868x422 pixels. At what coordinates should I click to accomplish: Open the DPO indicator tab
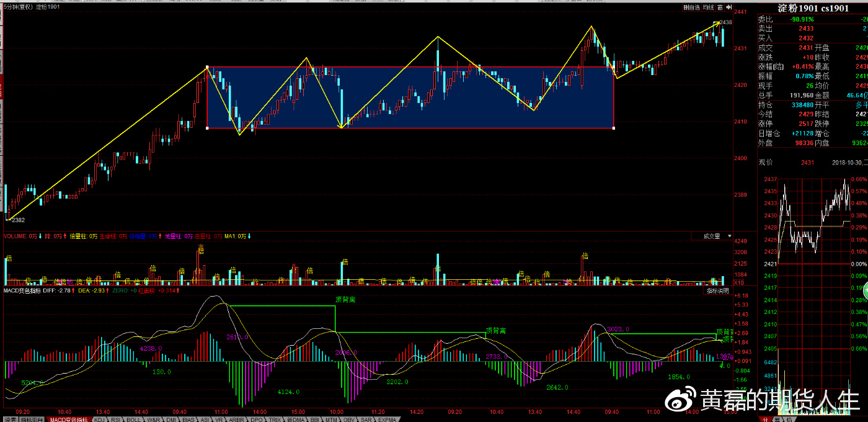tap(256, 420)
